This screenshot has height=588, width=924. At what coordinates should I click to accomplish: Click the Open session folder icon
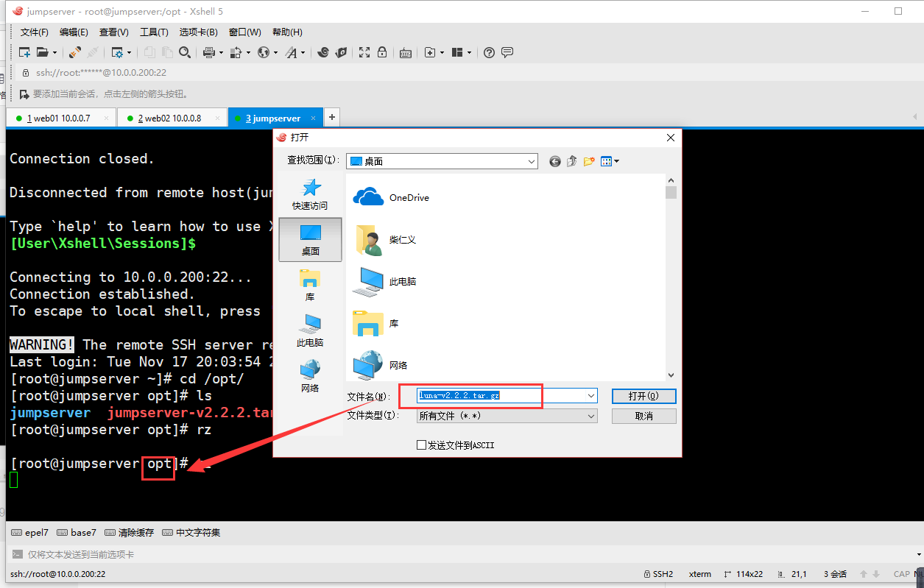[42, 52]
